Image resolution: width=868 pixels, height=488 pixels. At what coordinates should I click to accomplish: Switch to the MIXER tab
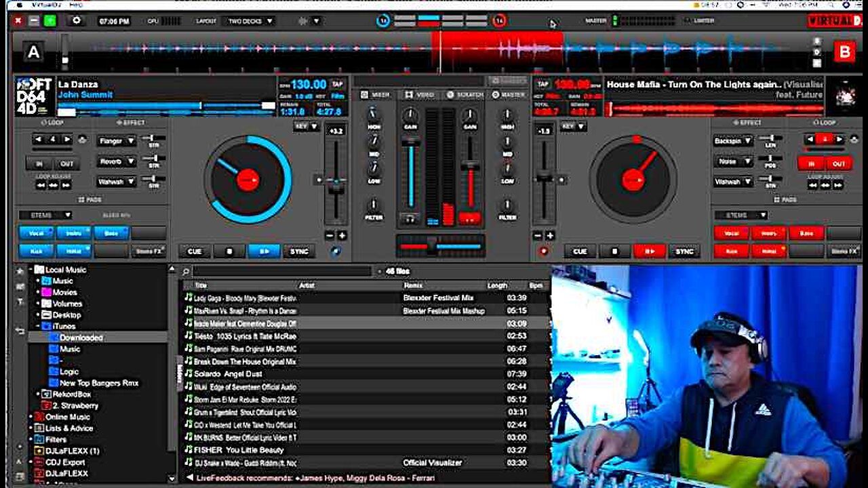[x=376, y=95]
